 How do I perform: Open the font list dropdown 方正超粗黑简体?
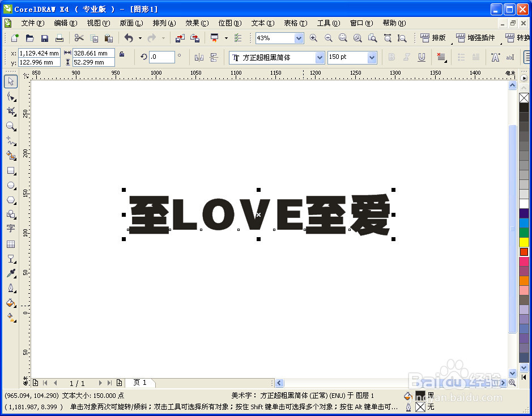pos(319,57)
